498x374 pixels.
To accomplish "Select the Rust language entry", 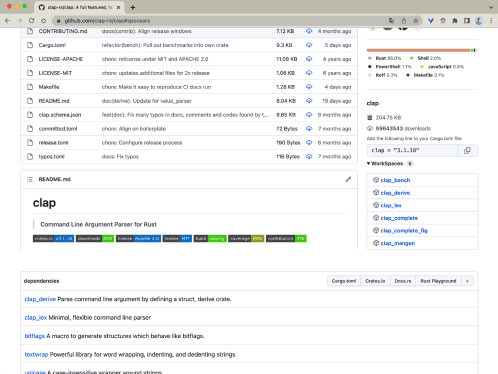I will click(x=384, y=58).
